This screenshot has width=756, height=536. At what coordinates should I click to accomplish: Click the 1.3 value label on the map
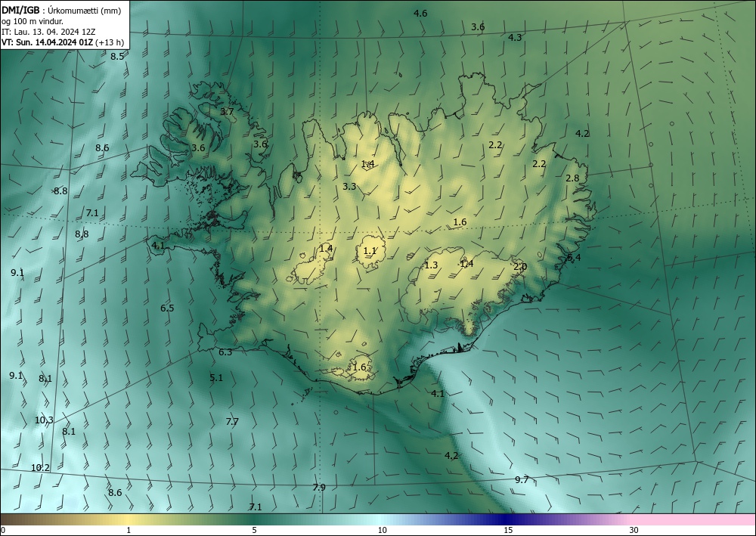[431, 265]
